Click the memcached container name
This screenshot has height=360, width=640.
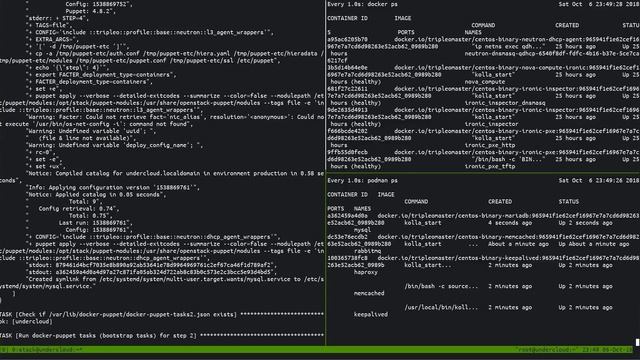pyautogui.click(x=369, y=293)
